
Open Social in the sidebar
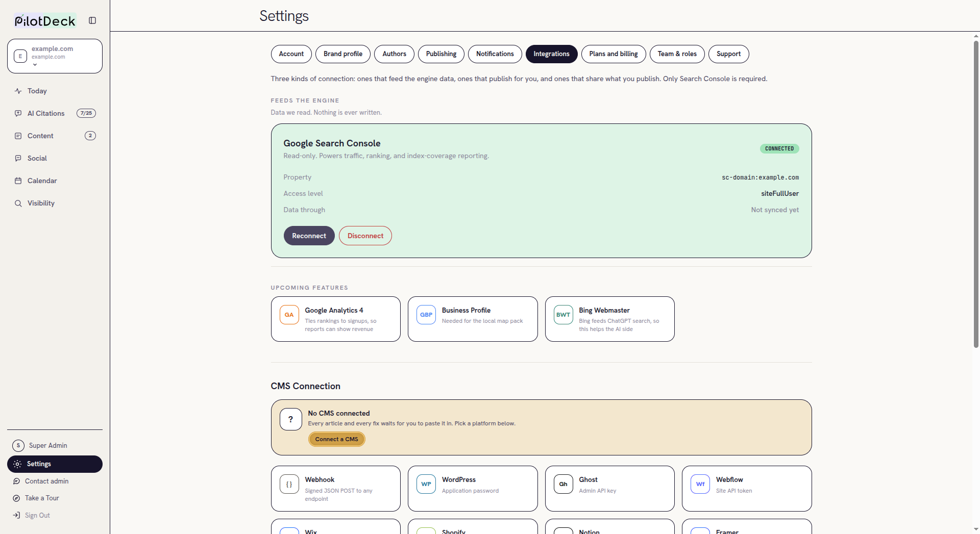click(x=55, y=158)
